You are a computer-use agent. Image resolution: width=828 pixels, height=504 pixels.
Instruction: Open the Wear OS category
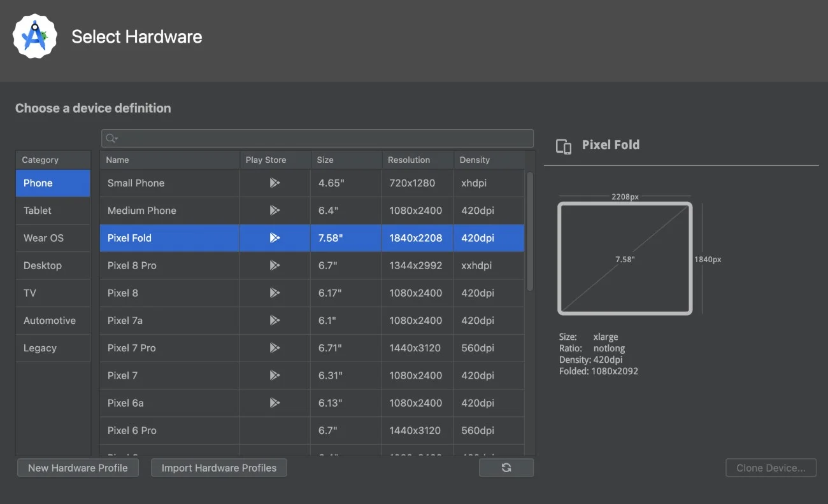click(x=53, y=238)
